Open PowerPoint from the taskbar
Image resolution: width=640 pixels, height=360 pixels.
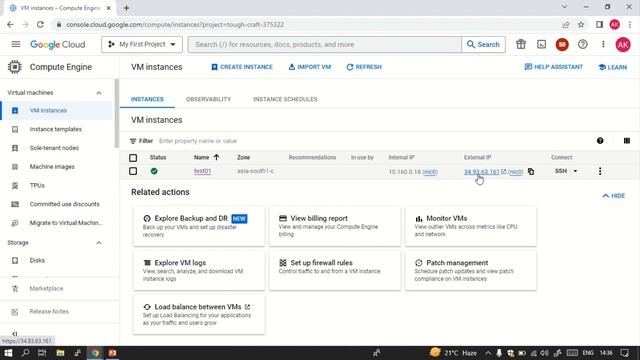[112, 353]
